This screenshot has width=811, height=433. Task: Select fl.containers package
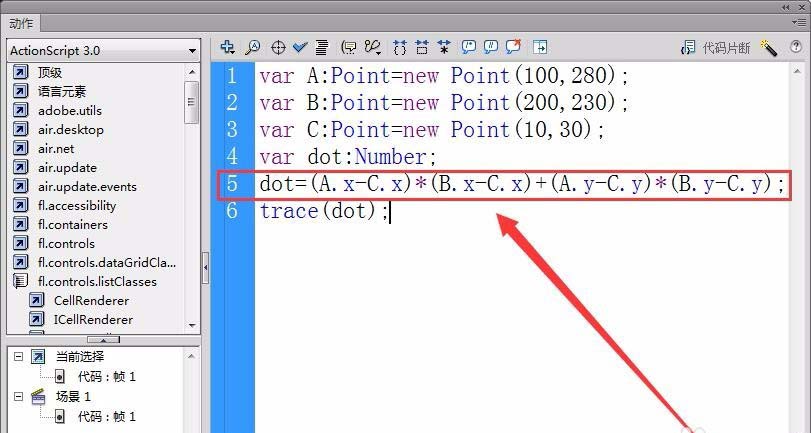pos(72,225)
